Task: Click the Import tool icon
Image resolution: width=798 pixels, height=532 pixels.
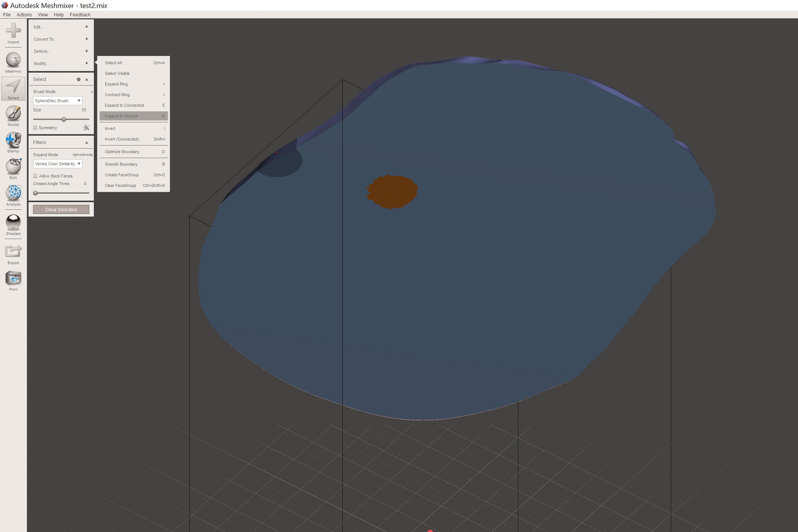Action: 13,31
